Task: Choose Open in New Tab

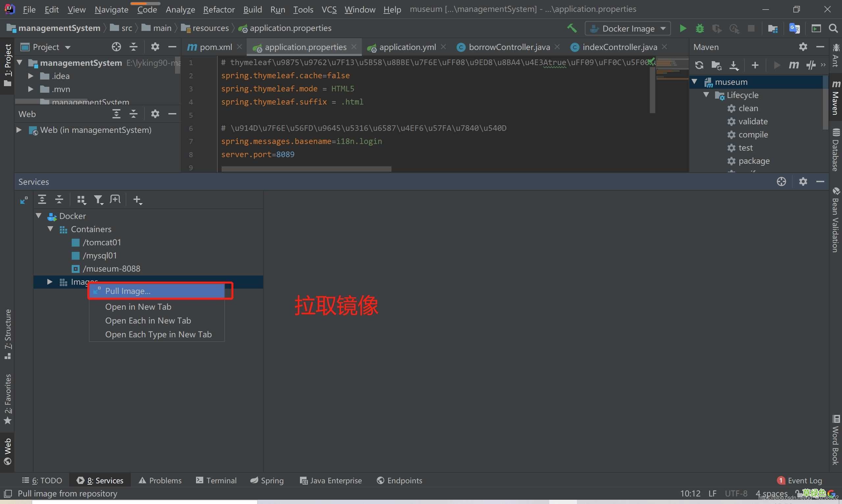Action: pyautogui.click(x=157, y=307)
